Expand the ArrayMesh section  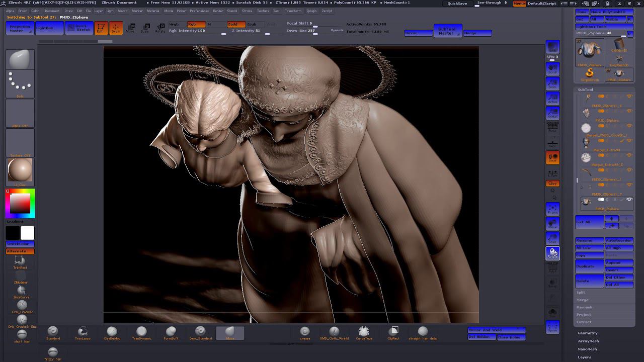[x=588, y=341]
